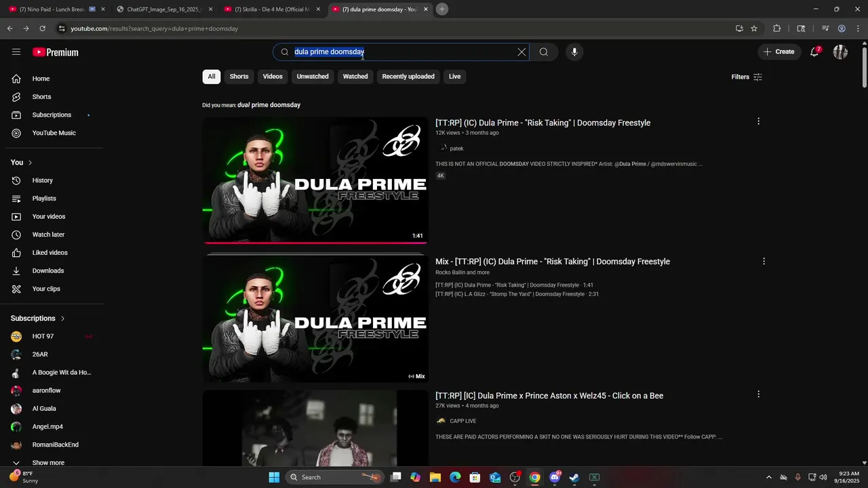
Task: Switch to the ChatGPT_Image browser tab
Action: tap(165, 9)
